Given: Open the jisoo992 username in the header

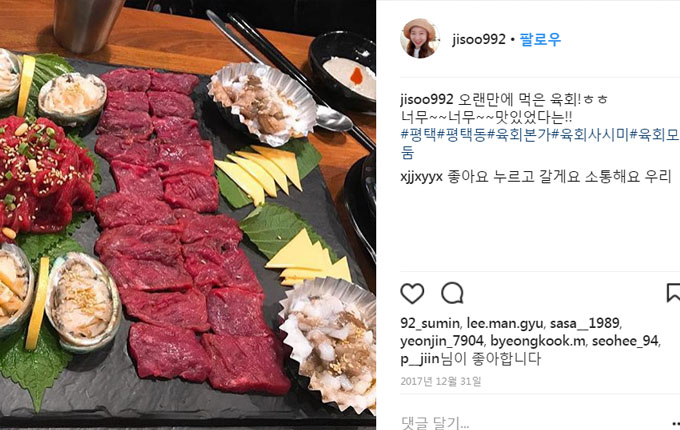Looking at the screenshot, I should click(x=479, y=39).
